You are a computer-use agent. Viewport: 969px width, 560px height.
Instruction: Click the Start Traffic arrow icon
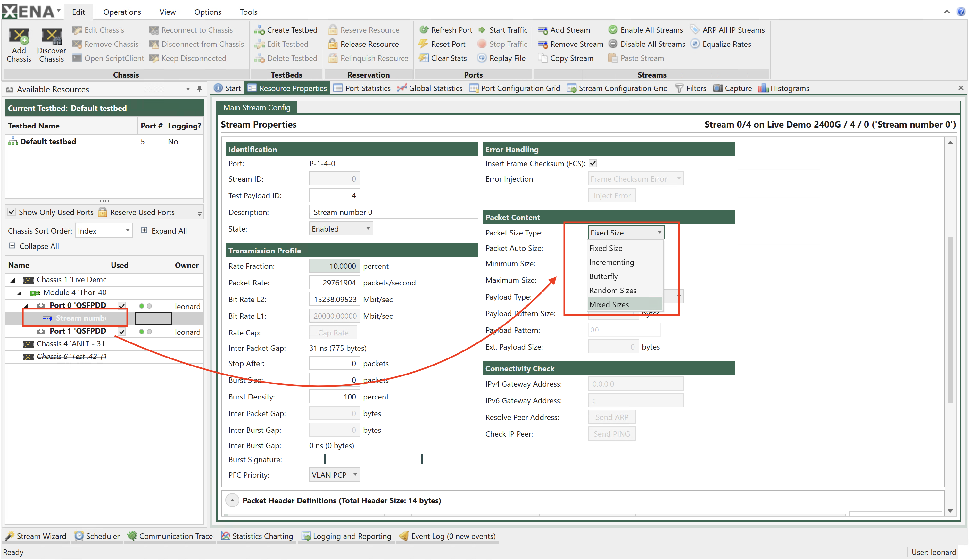click(x=482, y=30)
